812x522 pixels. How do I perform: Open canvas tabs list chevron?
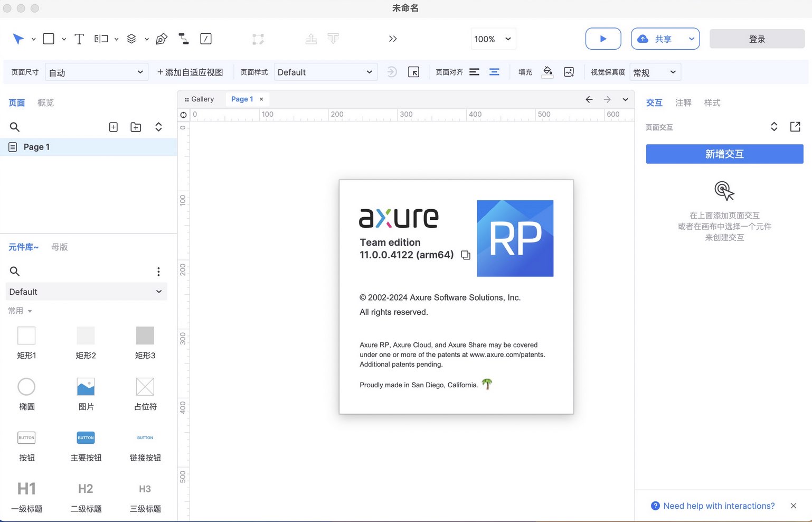click(x=625, y=99)
